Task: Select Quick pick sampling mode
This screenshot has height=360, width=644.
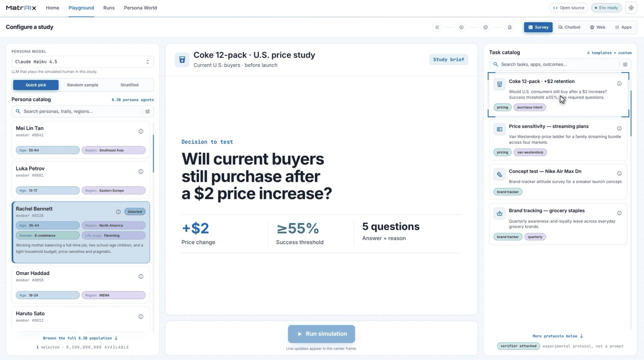Action: tap(36, 85)
